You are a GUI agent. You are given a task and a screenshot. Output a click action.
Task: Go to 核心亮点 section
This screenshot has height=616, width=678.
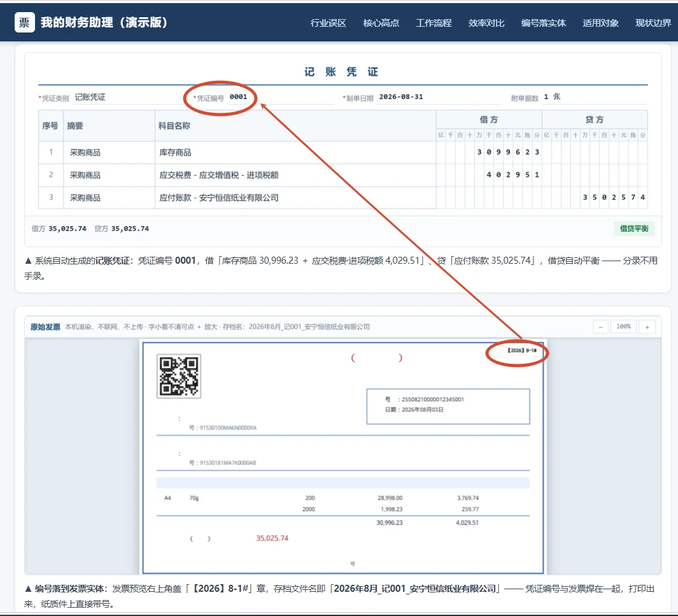381,23
